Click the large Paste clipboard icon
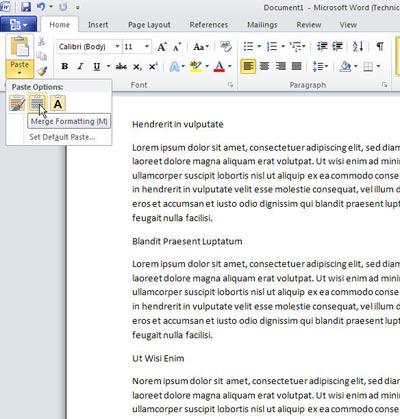 20,47
